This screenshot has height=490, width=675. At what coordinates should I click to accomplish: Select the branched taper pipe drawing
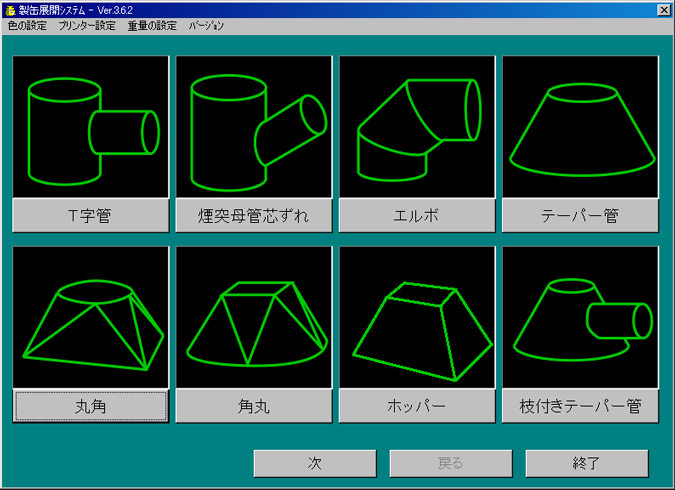click(580, 317)
